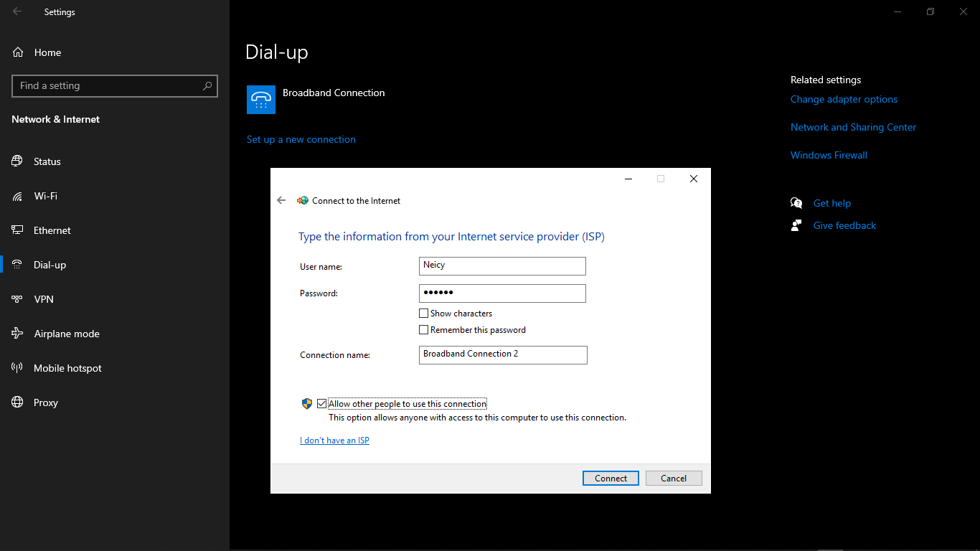Go back in Connect to the Internet wizard

[281, 201]
